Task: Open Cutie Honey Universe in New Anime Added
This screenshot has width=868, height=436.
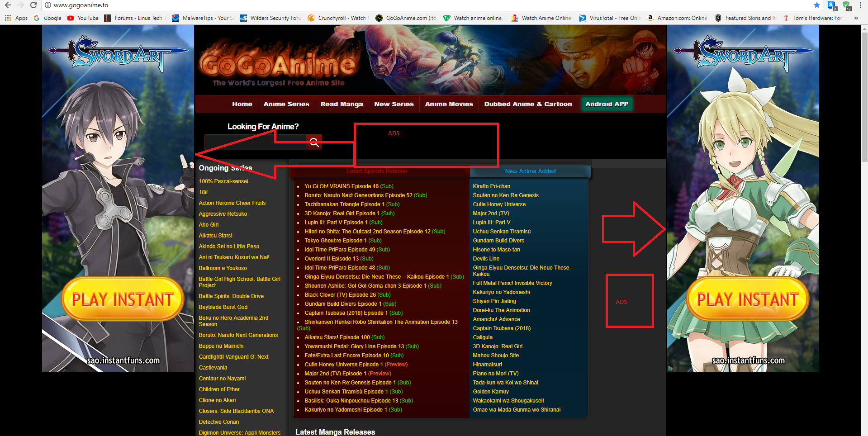Action: point(499,204)
